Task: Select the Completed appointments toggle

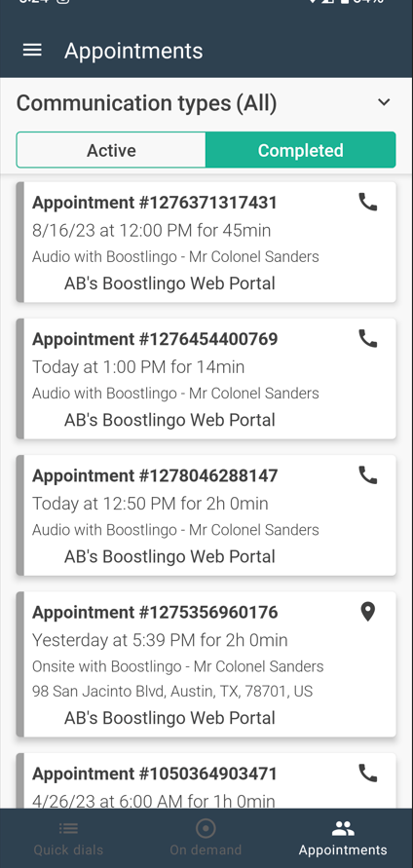Action: 301,150
